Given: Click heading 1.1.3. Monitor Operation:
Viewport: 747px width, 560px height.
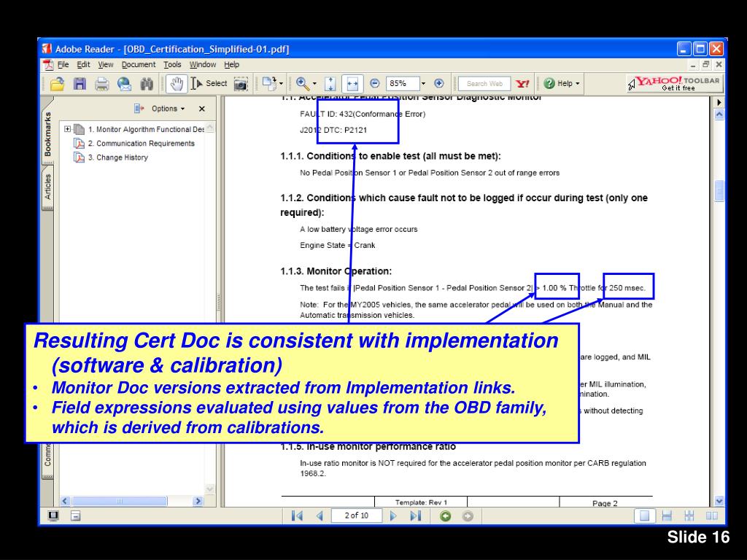Looking at the screenshot, I should coord(336,271).
